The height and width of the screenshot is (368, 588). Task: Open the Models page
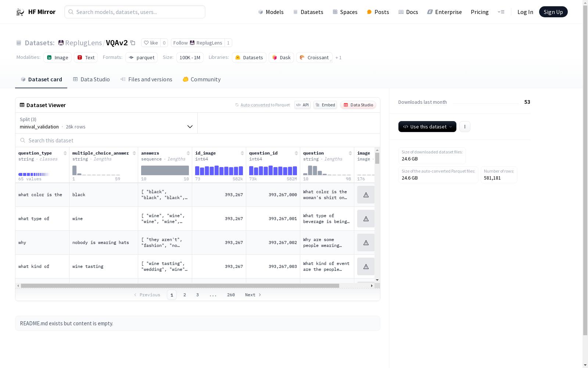(x=271, y=12)
